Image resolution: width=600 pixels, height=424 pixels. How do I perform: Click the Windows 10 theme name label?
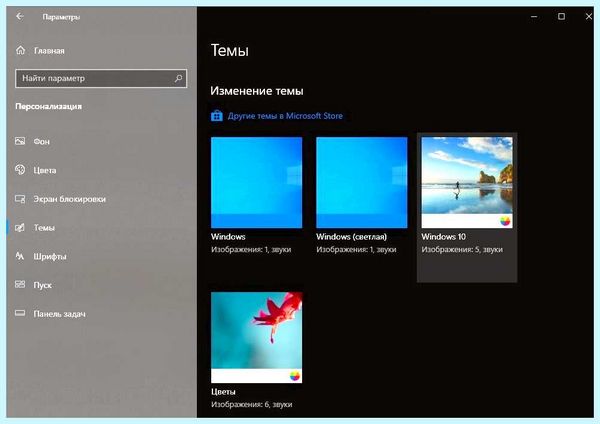tap(443, 237)
